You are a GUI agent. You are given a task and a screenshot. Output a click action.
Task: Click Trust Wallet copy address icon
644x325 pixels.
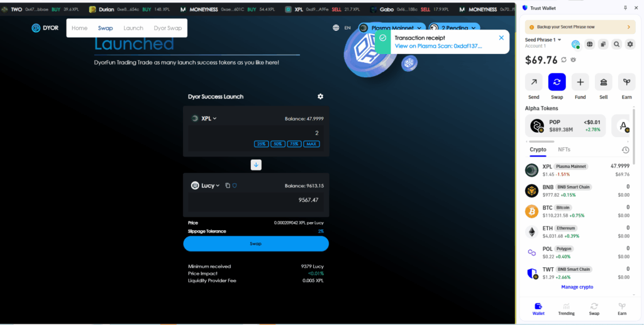click(603, 44)
